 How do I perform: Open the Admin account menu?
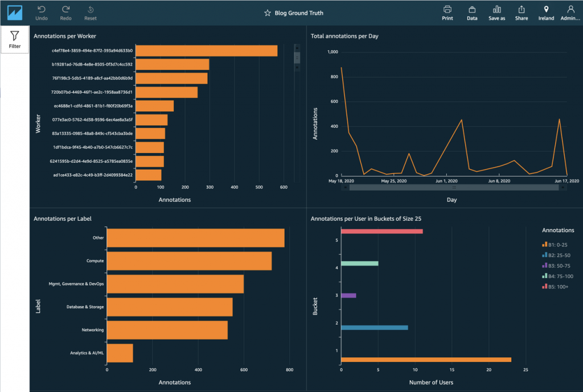570,13
